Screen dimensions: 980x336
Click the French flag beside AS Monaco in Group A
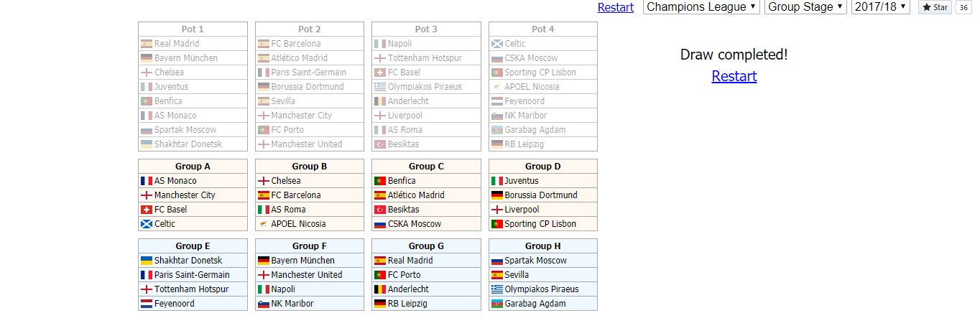point(147,181)
